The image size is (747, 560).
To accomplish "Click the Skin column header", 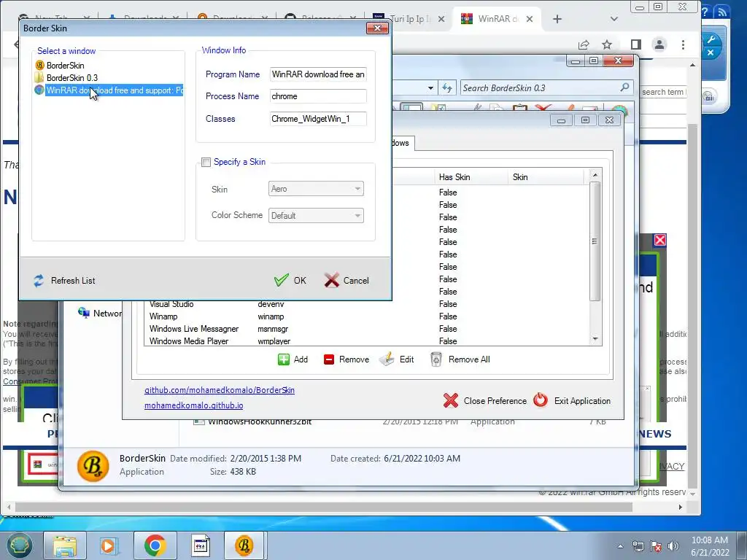I will click(x=546, y=177).
